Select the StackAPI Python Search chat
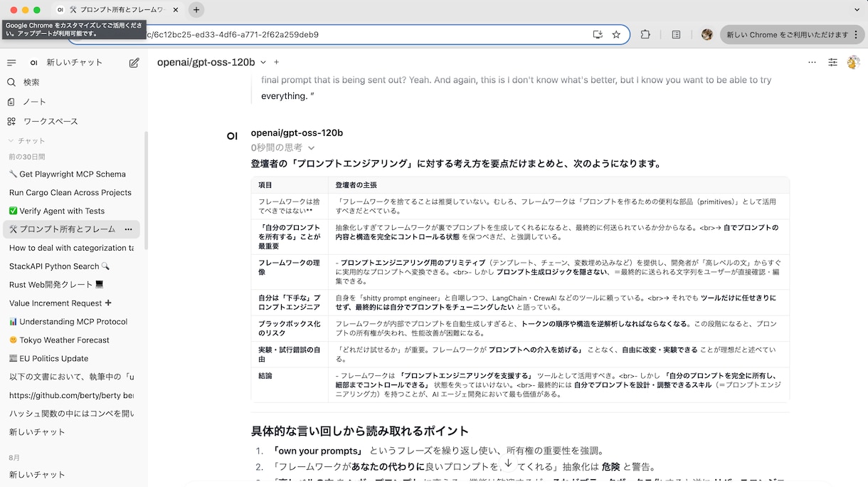This screenshot has width=868, height=487. click(x=71, y=266)
